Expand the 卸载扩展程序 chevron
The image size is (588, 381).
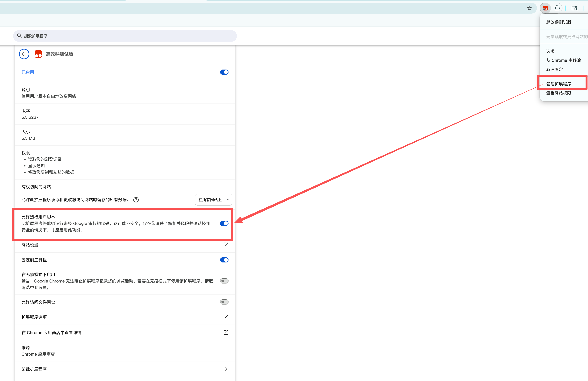click(x=226, y=369)
